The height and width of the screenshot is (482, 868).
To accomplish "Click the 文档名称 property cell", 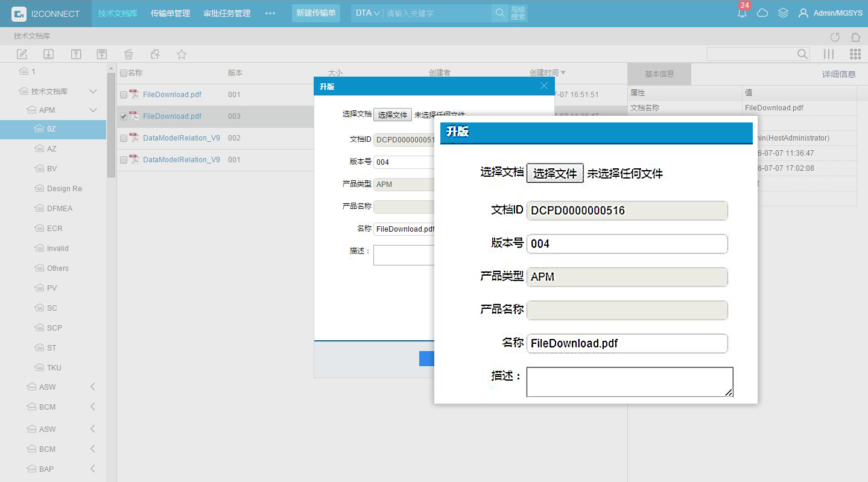I will (x=685, y=107).
